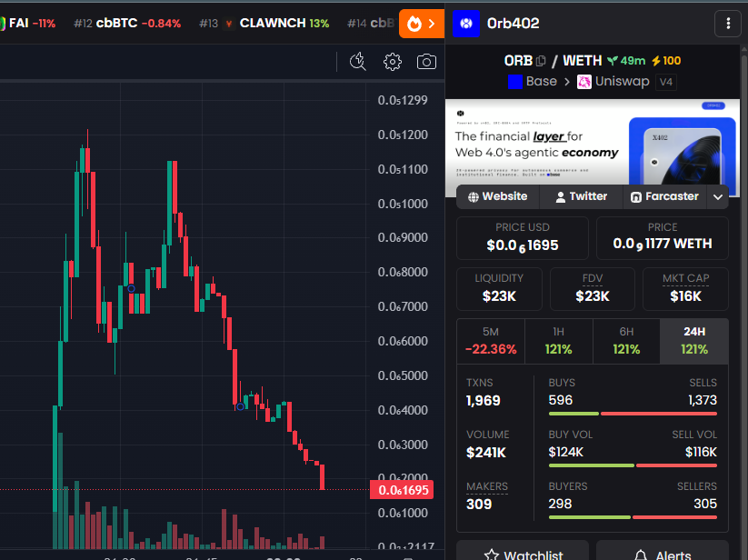This screenshot has height=560, width=748.
Task: Click the 0.0₅1000 price axis label
Action: coord(403,204)
